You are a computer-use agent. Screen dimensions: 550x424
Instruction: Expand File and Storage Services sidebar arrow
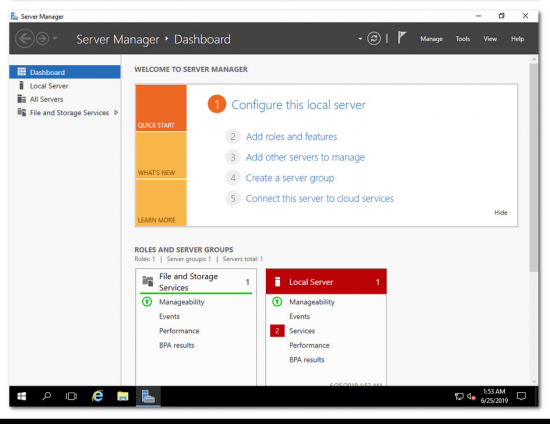click(116, 113)
